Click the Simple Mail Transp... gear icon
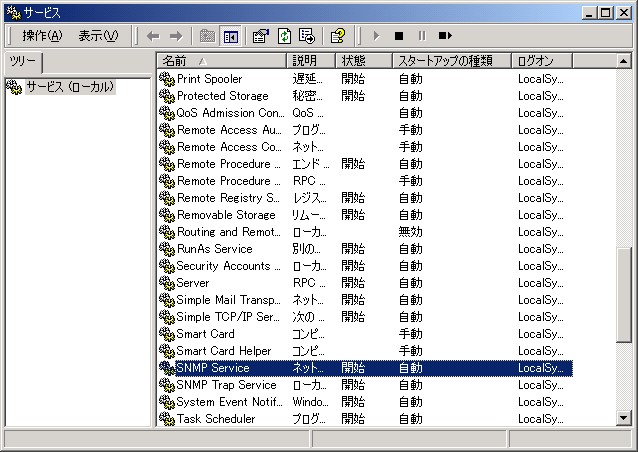 [166, 300]
